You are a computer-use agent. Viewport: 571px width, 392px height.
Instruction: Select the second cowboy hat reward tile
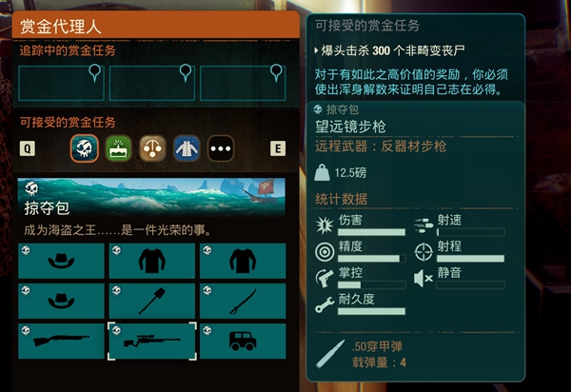pos(61,301)
